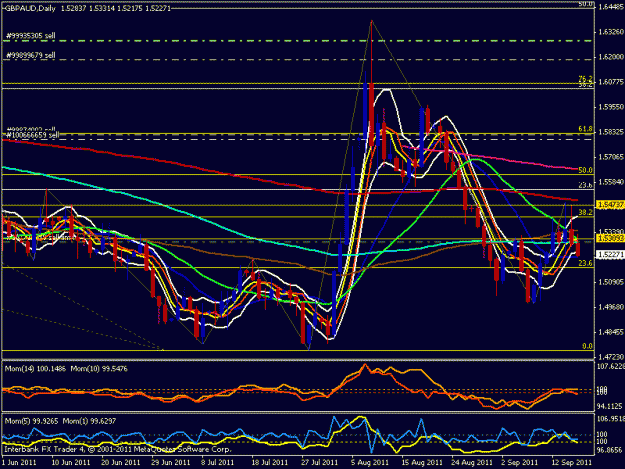Click the 94.1125 momentum scale value
Viewport: 625px width, 469px height.
click(610, 406)
